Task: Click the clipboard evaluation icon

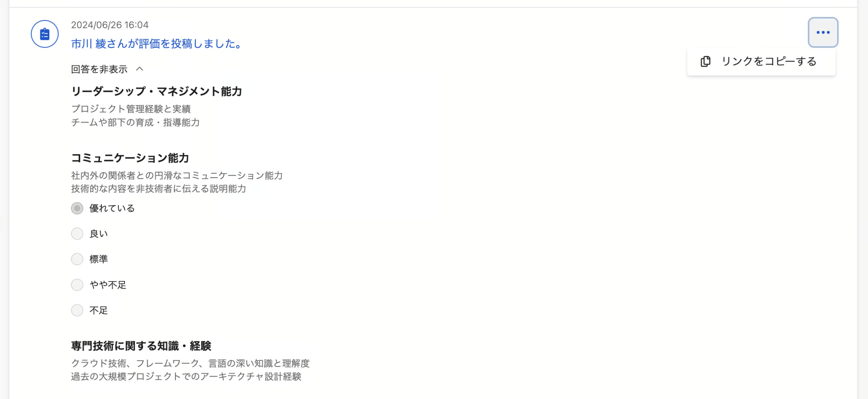Action: 44,34
